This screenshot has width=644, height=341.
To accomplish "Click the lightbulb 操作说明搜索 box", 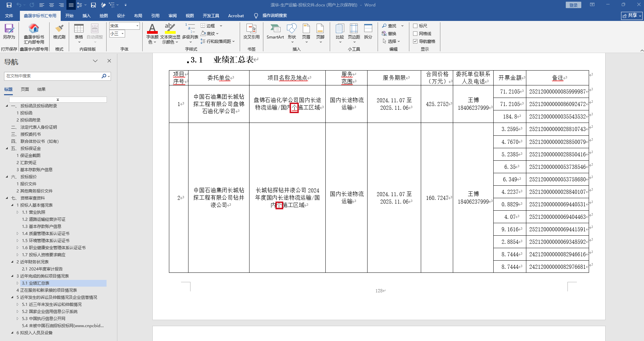I will point(270,16).
